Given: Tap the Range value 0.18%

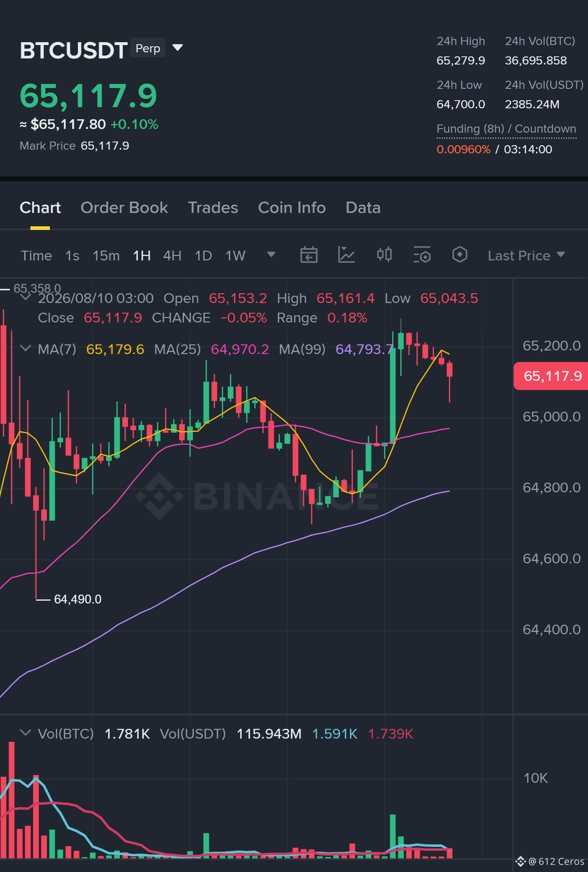Looking at the screenshot, I should 347,318.
